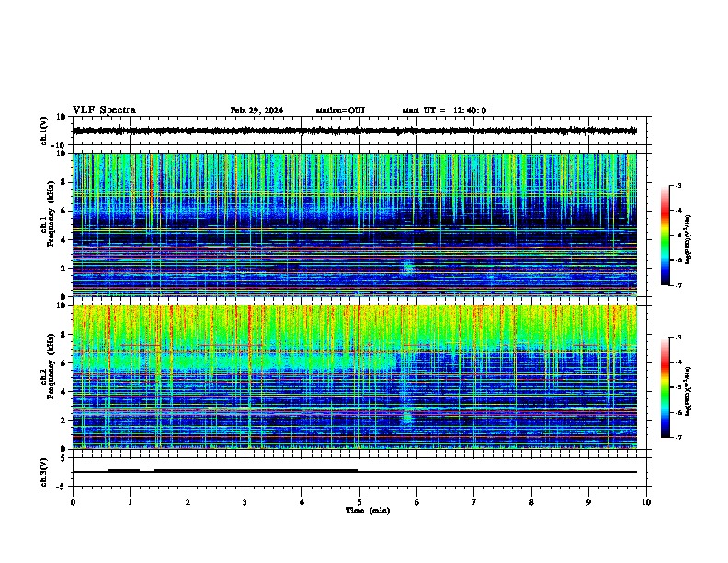Click the ch.1 spectrogram color scale bar
Image resolution: width=728 pixels, height=563 pixels.
[665, 236]
